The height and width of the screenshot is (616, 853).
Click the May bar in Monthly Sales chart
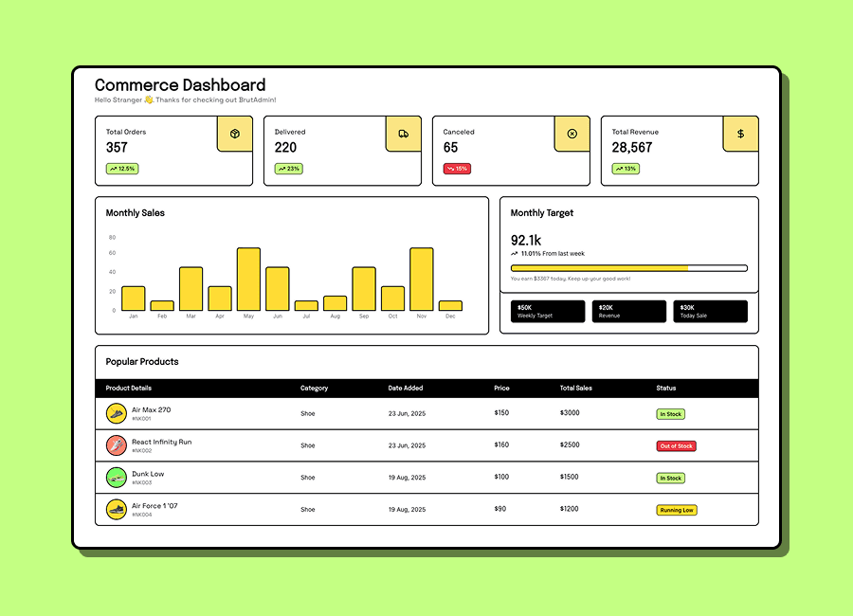tap(248, 280)
